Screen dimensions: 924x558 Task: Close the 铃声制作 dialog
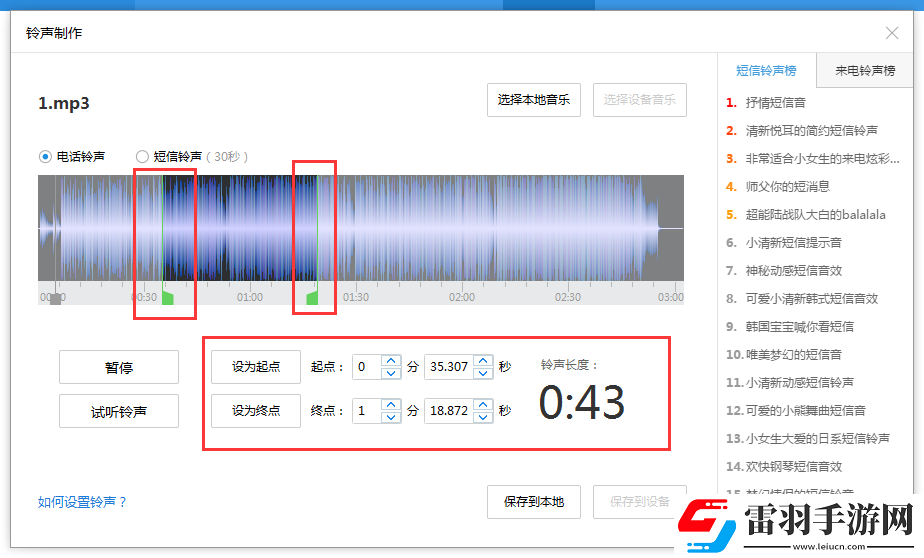click(x=892, y=33)
